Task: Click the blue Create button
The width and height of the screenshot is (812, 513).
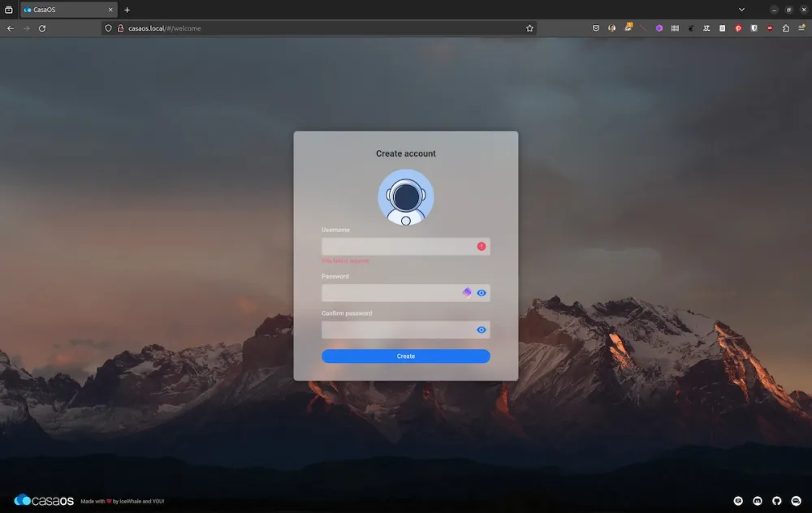Action: (405, 356)
